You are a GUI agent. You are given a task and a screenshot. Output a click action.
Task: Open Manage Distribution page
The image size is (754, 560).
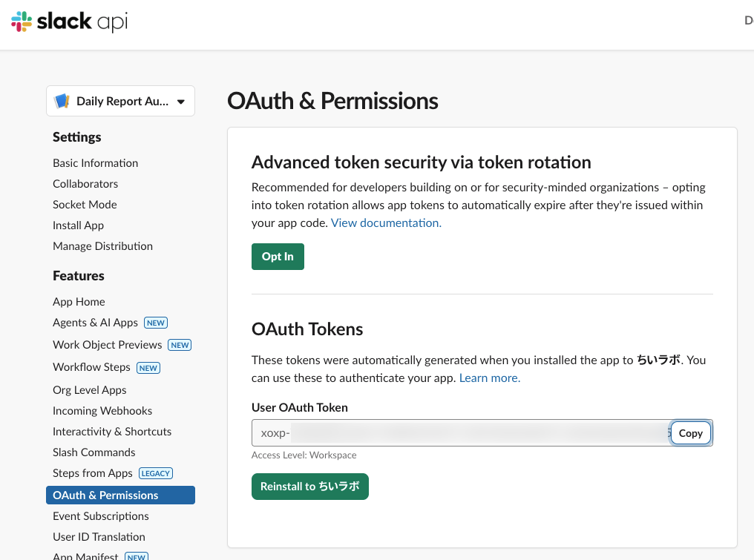102,246
